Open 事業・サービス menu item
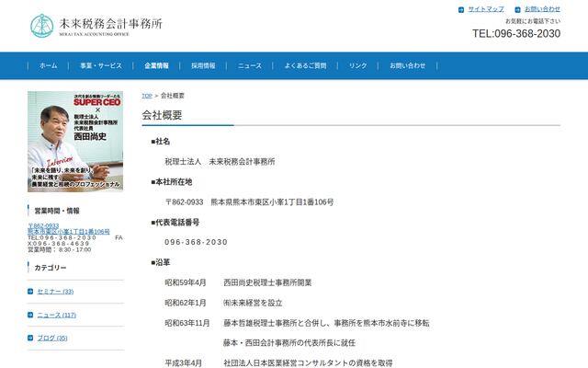 (x=101, y=65)
